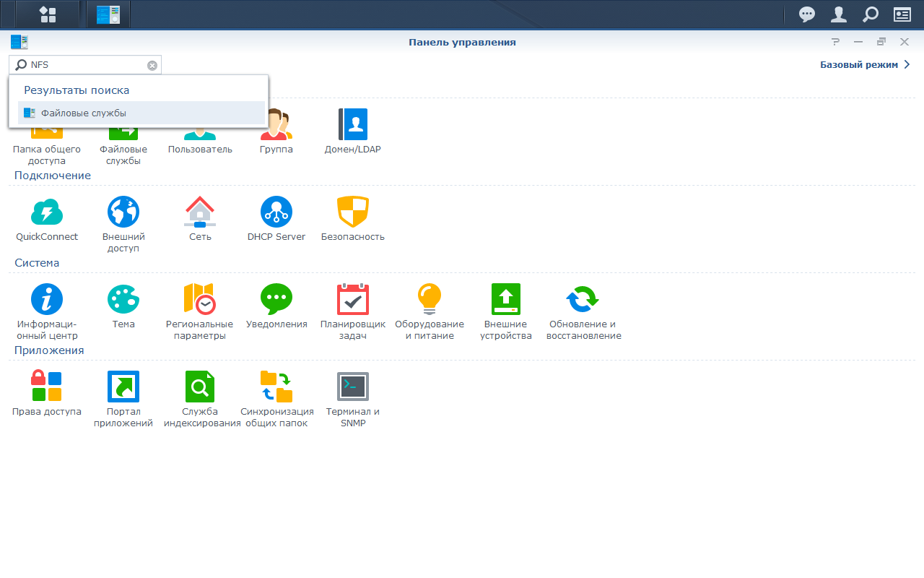Open the widgets panel icon
924x578 pixels.
pos(902,14)
